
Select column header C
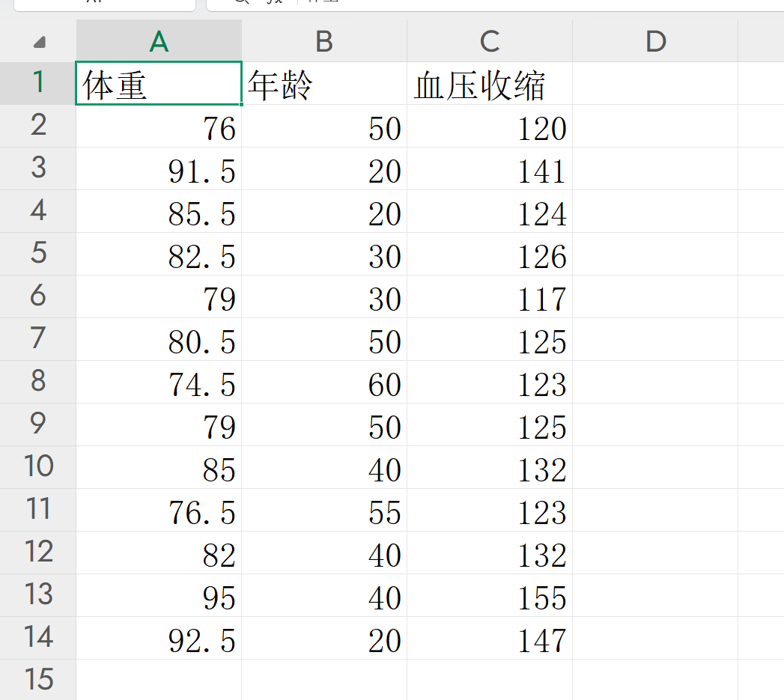489,41
